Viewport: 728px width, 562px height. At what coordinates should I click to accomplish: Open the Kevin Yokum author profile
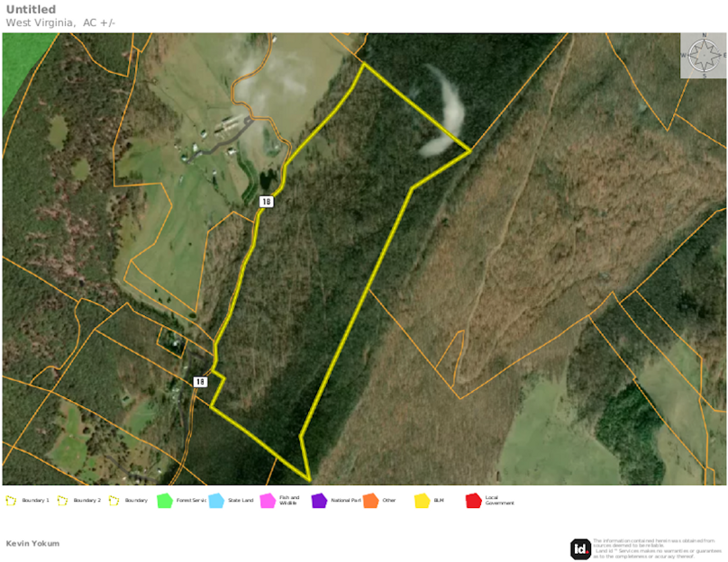[32, 543]
